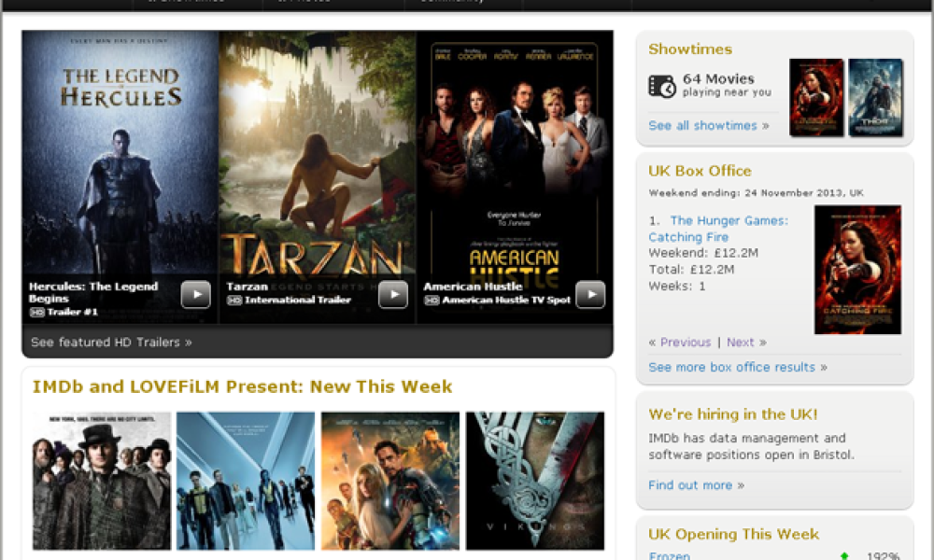Open the Frozen link under UK Opening
The width and height of the screenshot is (934, 560).
pos(669,556)
